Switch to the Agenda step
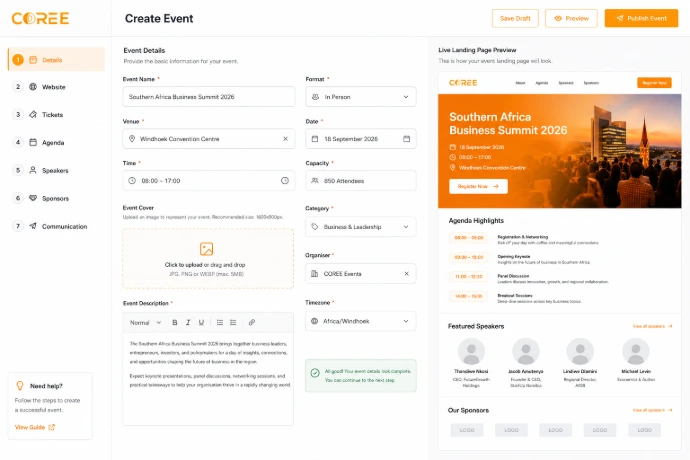Image resolution: width=690 pixels, height=460 pixels. point(53,143)
